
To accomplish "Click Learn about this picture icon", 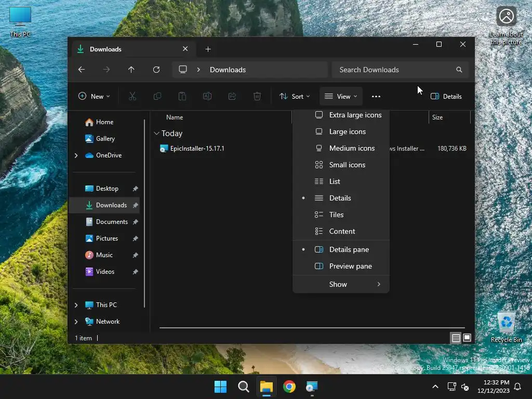I will pyautogui.click(x=506, y=26).
